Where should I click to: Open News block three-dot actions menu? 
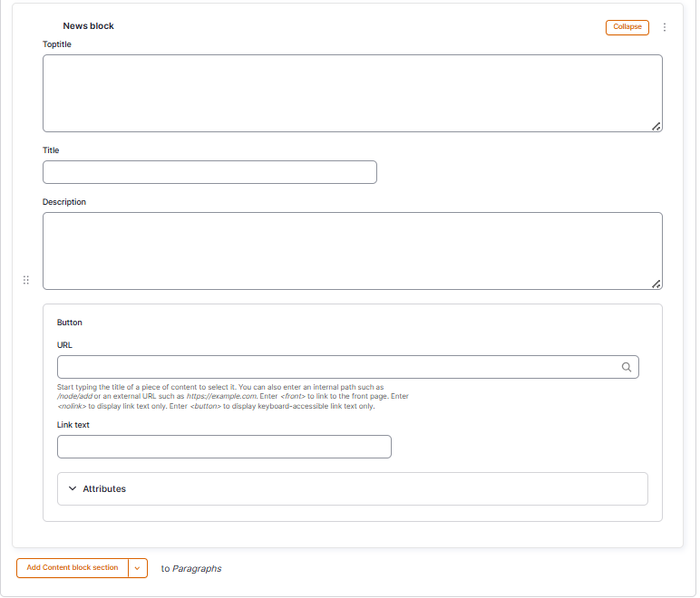[x=665, y=27]
